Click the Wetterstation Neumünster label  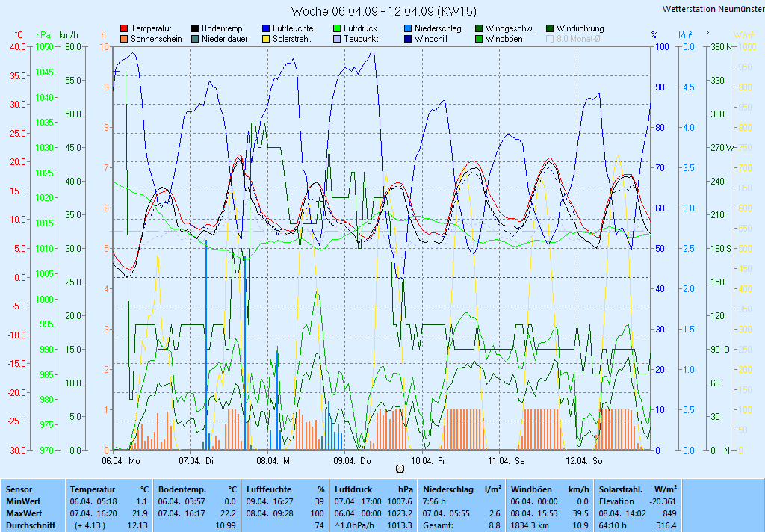click(x=712, y=9)
